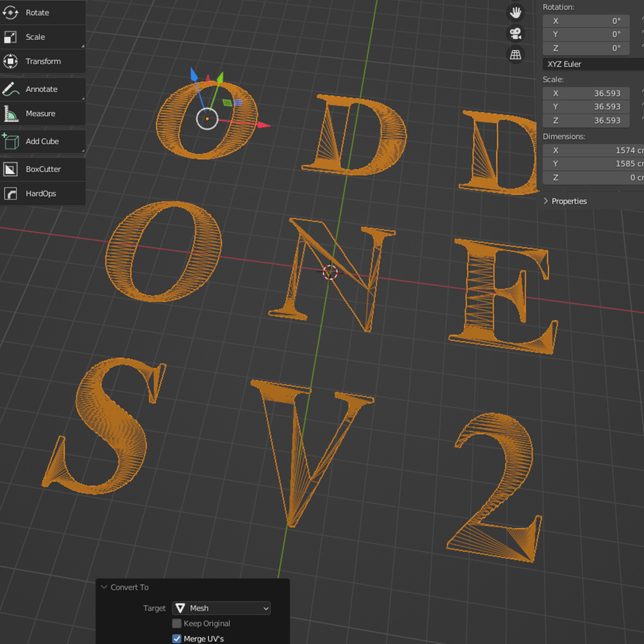Open the XYZ Euler rotation mode dropdown

click(x=593, y=64)
